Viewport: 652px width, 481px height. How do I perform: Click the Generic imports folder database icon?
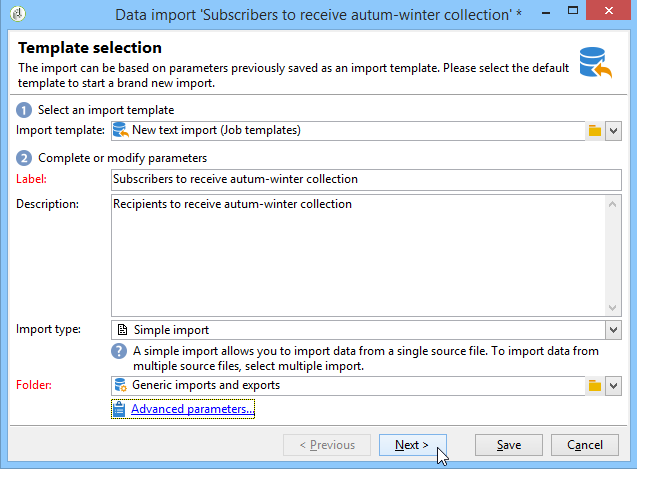121,385
